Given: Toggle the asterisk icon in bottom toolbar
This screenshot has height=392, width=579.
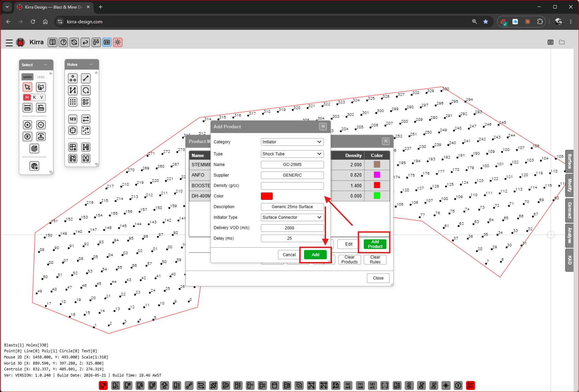Looking at the screenshot, I should tap(446, 385).
